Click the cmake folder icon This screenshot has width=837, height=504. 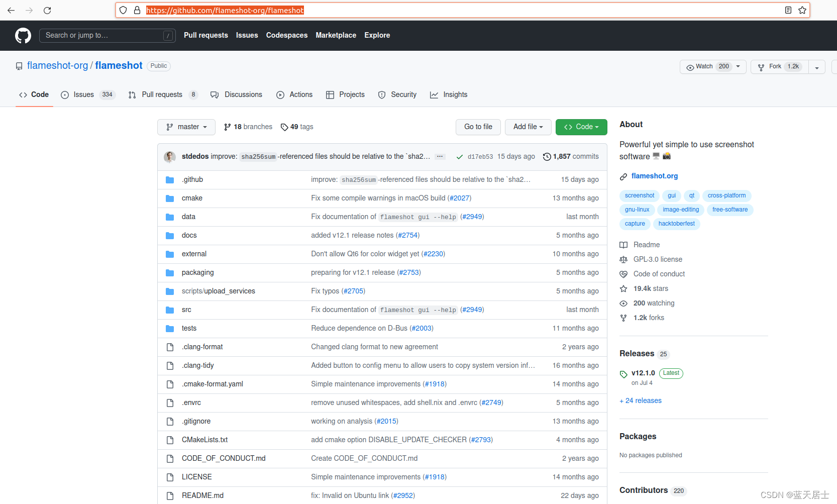[x=170, y=198]
